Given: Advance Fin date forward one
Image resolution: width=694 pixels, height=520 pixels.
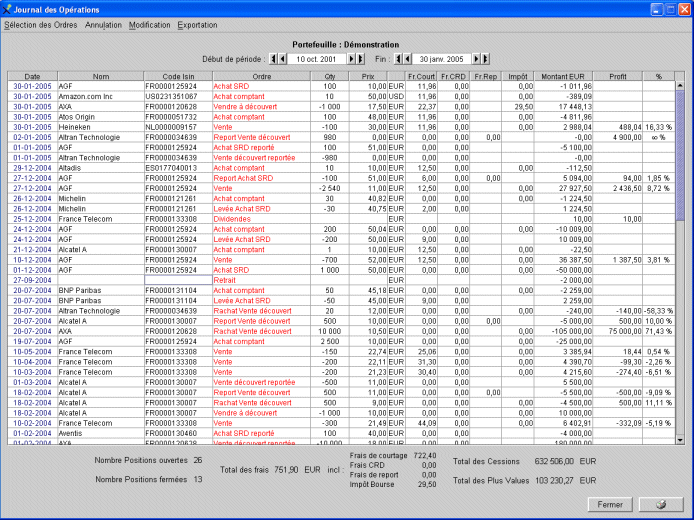Looking at the screenshot, I should tap(476, 59).
